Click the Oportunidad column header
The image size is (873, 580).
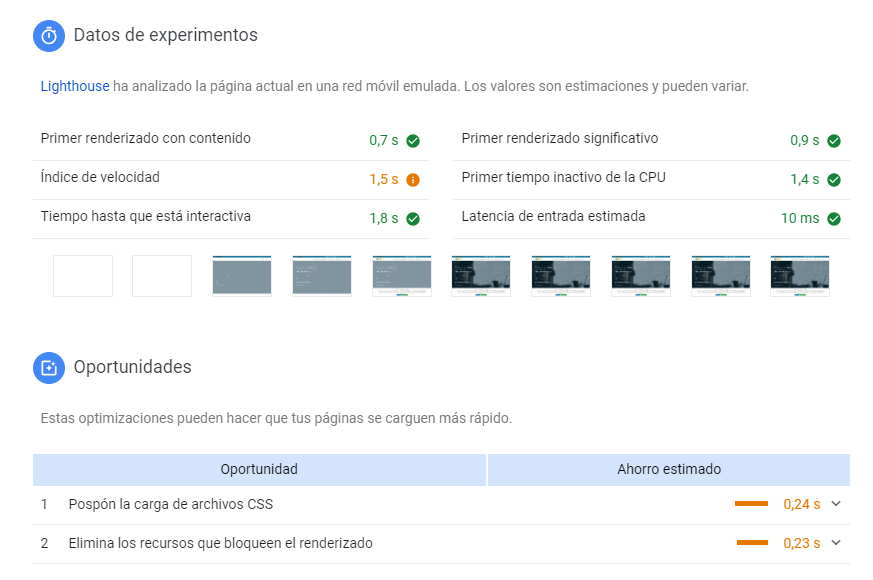(x=259, y=469)
